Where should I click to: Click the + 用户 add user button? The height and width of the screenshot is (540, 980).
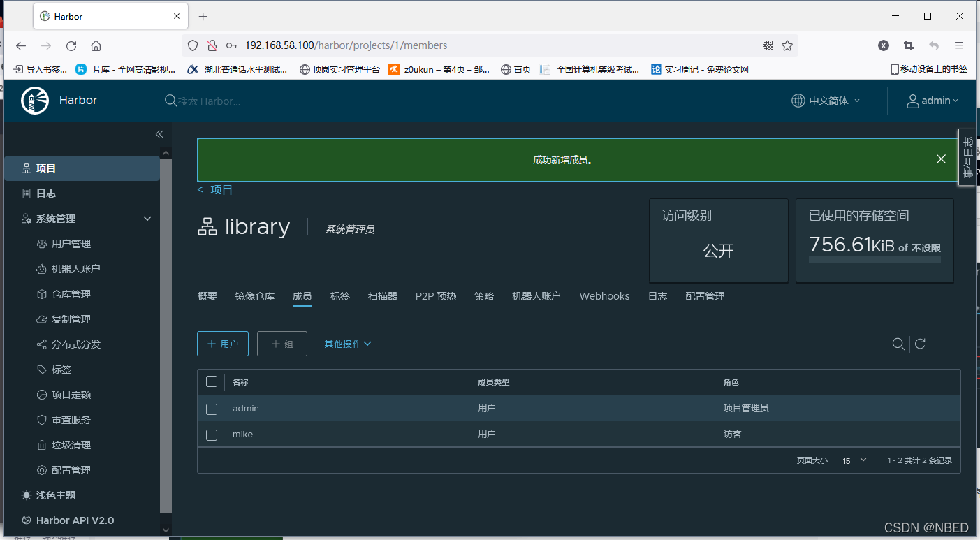223,344
